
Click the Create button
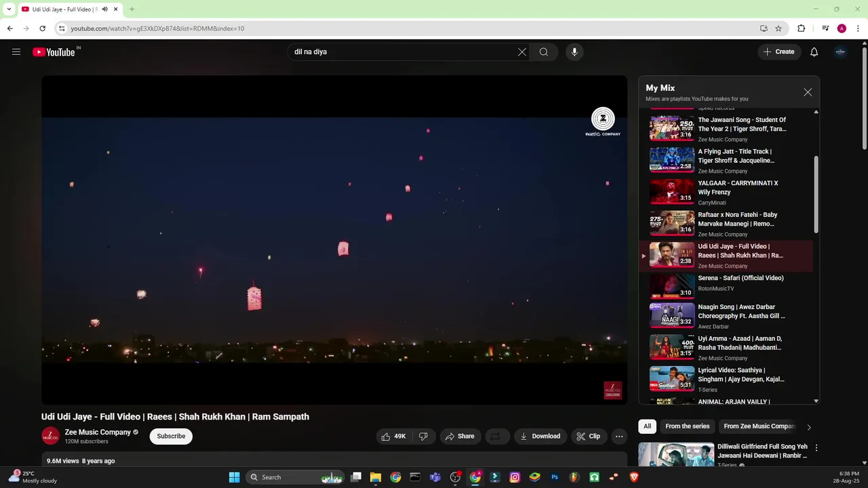(x=778, y=52)
